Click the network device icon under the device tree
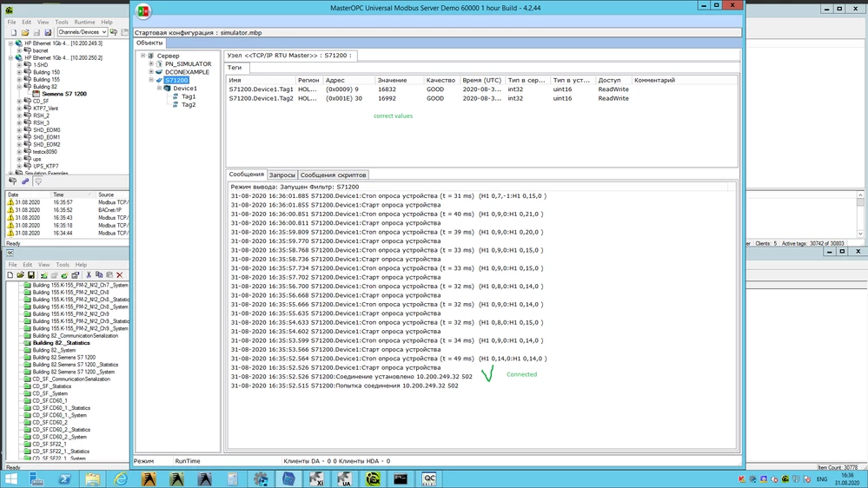The height and width of the screenshot is (488, 868). tap(12, 181)
